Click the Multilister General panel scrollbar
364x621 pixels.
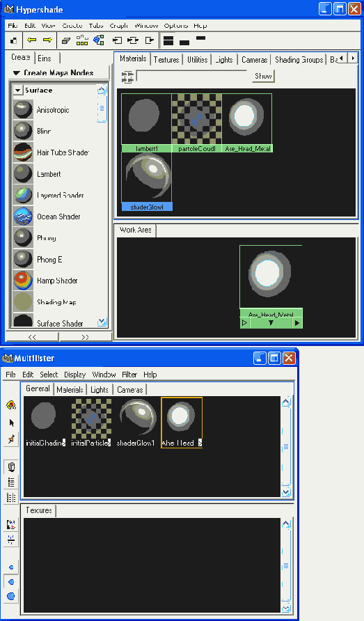pyautogui.click(x=286, y=447)
